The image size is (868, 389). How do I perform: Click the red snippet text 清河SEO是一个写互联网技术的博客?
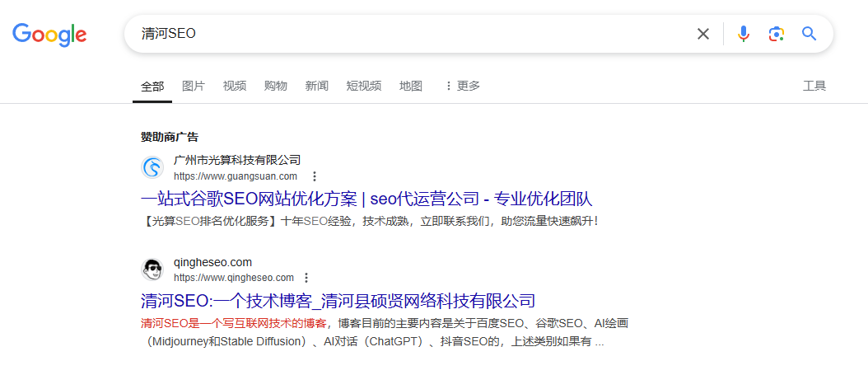234,323
